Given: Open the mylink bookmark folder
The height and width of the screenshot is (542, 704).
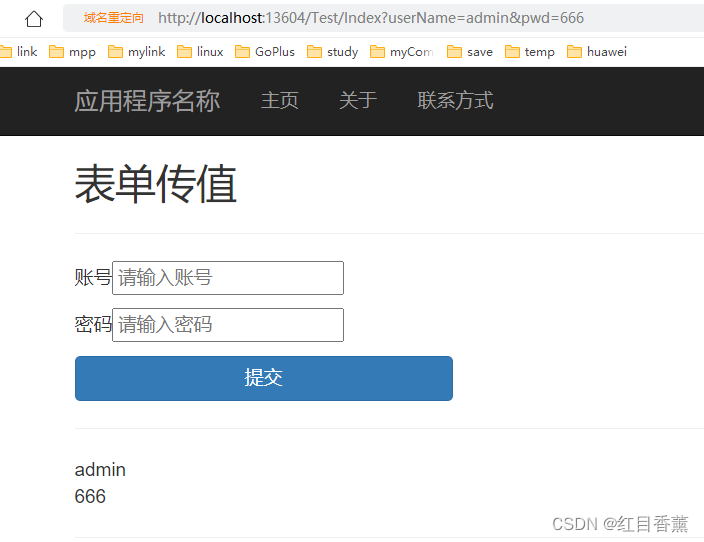Looking at the screenshot, I should tap(136, 52).
